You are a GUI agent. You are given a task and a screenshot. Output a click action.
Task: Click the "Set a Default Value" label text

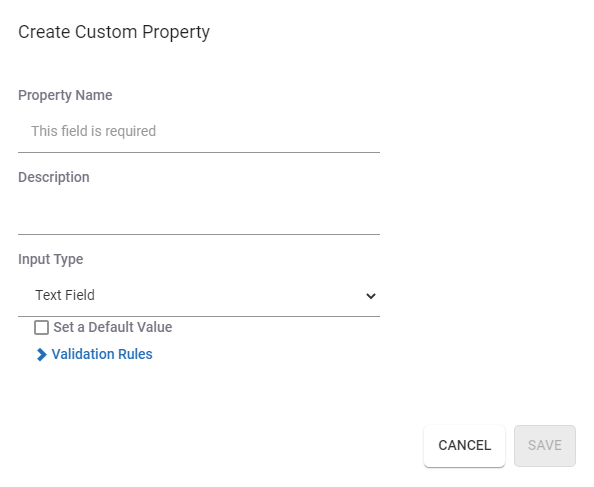[113, 327]
